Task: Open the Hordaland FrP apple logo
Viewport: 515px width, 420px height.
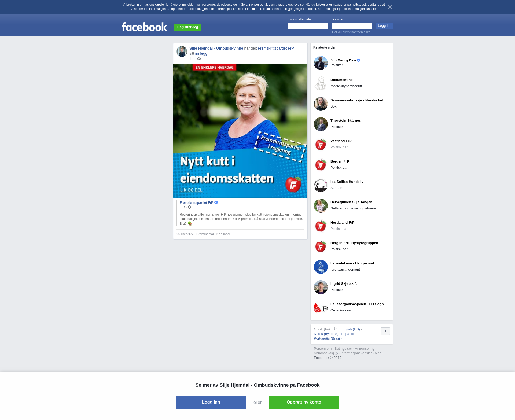Action: pos(321,226)
